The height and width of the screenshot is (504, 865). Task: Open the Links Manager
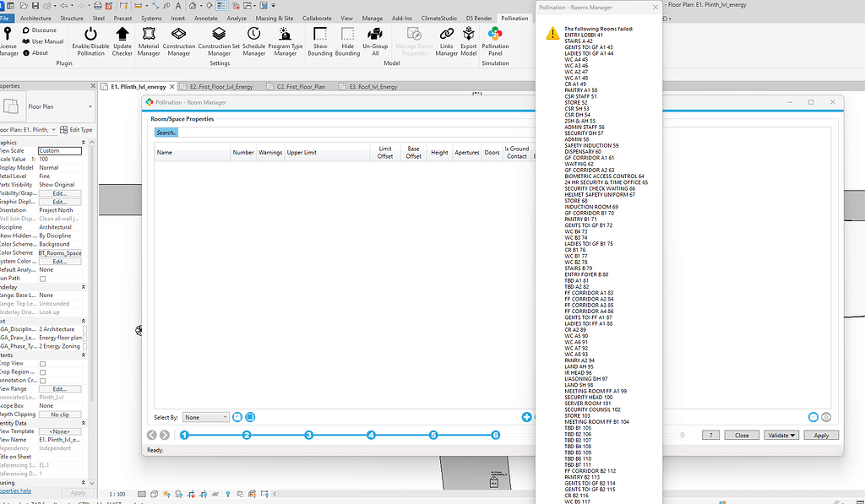tap(446, 41)
